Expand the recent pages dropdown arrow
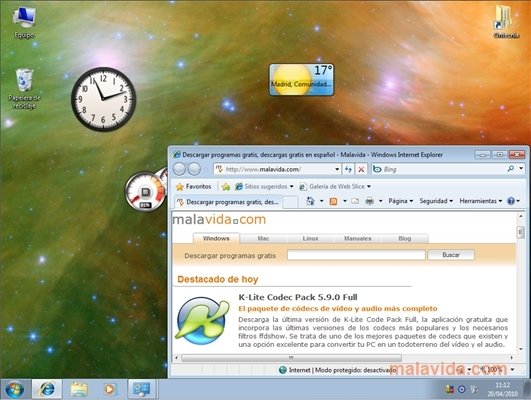The image size is (531, 400). (x=205, y=169)
